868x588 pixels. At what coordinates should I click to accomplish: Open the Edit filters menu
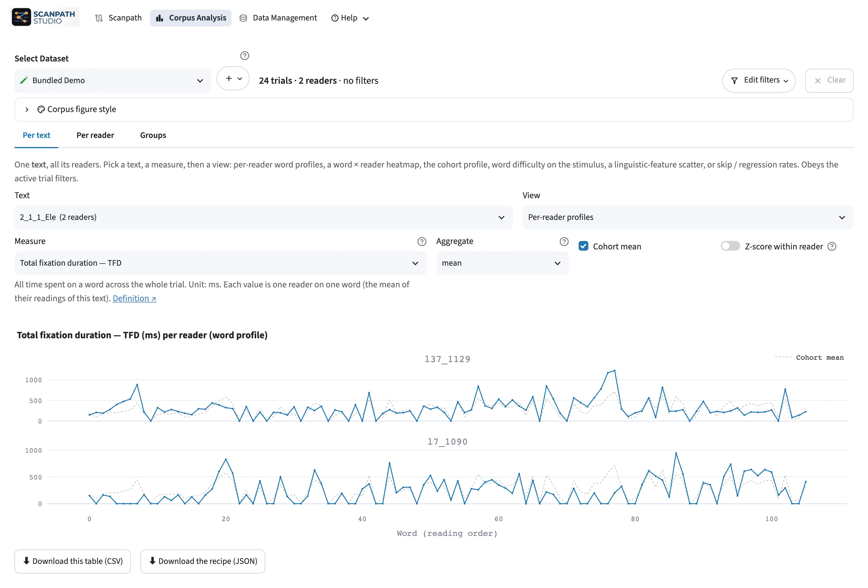pyautogui.click(x=758, y=80)
